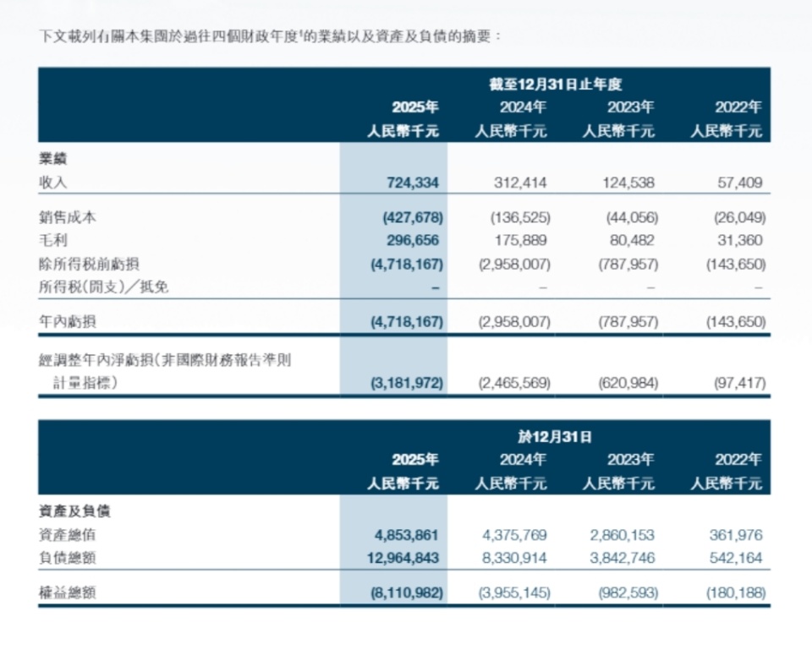Click the 2023 total liabilities 3,842,746

pyautogui.click(x=623, y=558)
